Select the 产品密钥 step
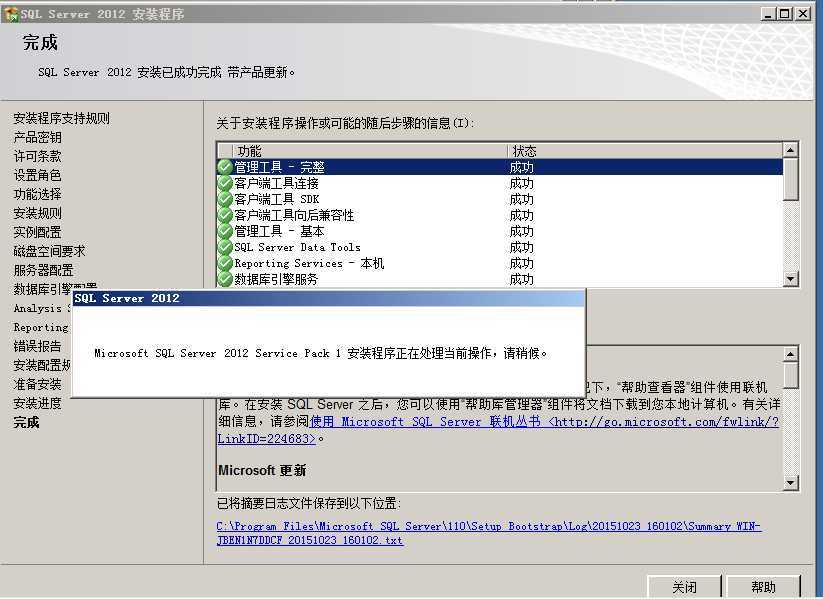 [x=37, y=137]
